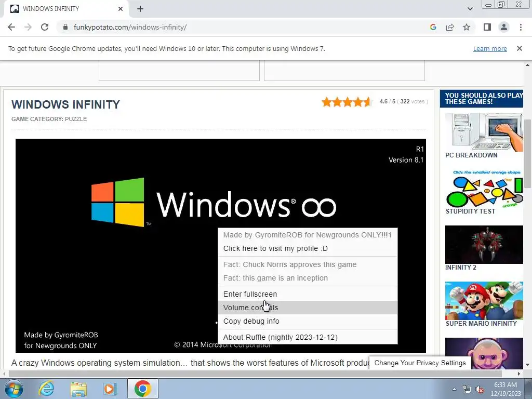Click the PC BREAKDOWN title link
Image resolution: width=532 pixels, height=399 pixels.
point(471,155)
